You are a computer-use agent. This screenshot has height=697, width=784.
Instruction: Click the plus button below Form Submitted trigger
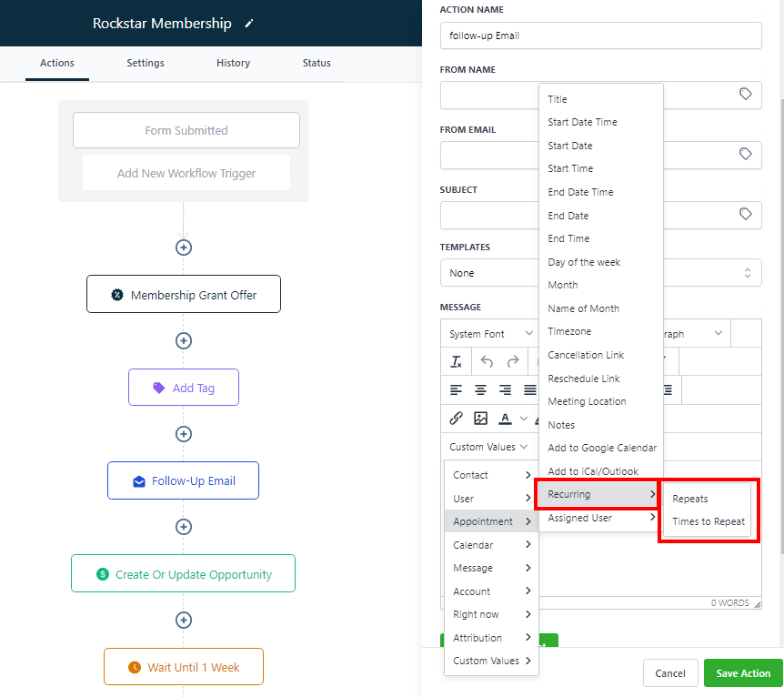[x=184, y=247]
